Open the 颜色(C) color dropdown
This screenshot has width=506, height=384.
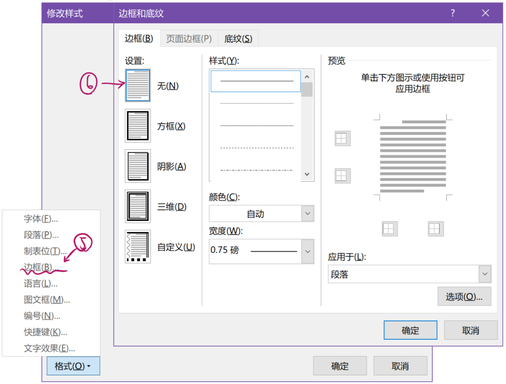(x=308, y=214)
